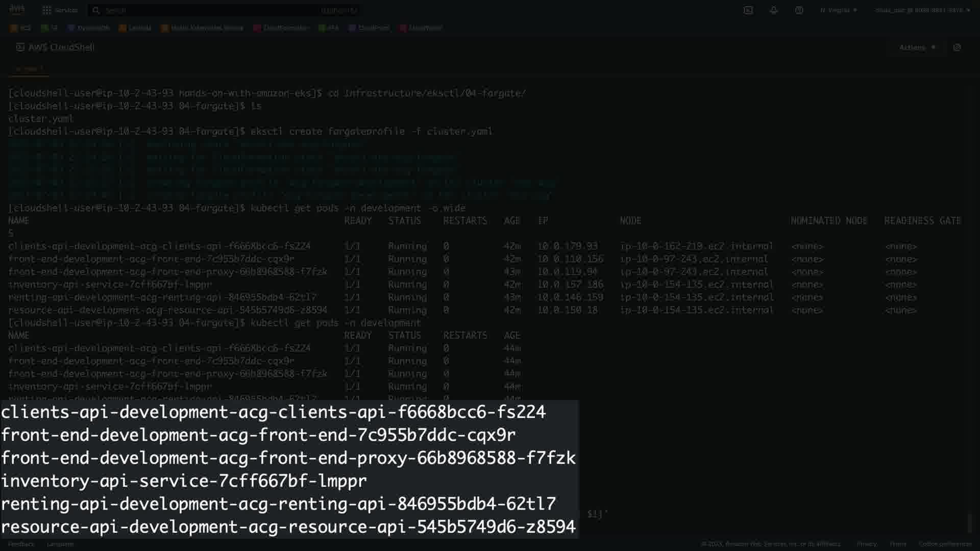Click the AWS logo home icon
The width and height of the screenshot is (980, 551).
pos(17,9)
